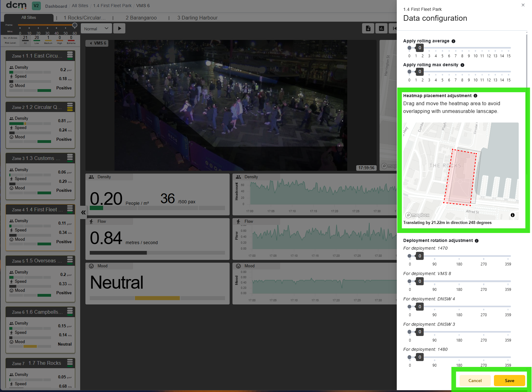This screenshot has width=532, height=392.
Task: Click the info icon beside Apply rolling average
Action: tap(453, 41)
